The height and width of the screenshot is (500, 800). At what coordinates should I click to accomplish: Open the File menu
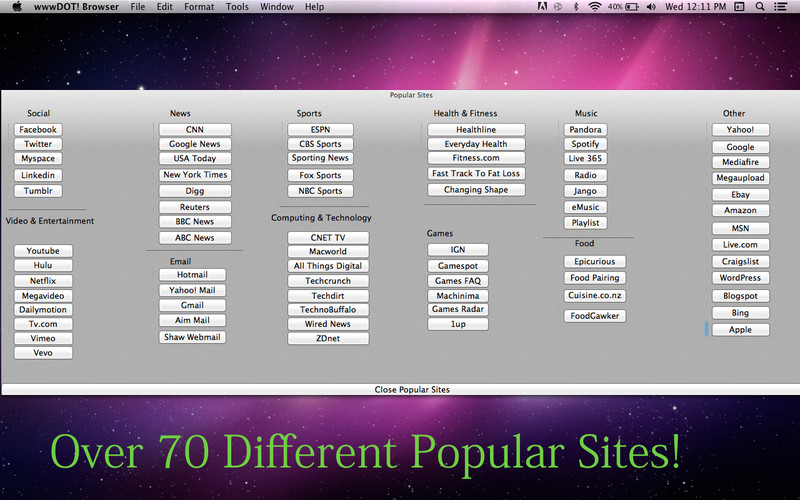tap(138, 7)
